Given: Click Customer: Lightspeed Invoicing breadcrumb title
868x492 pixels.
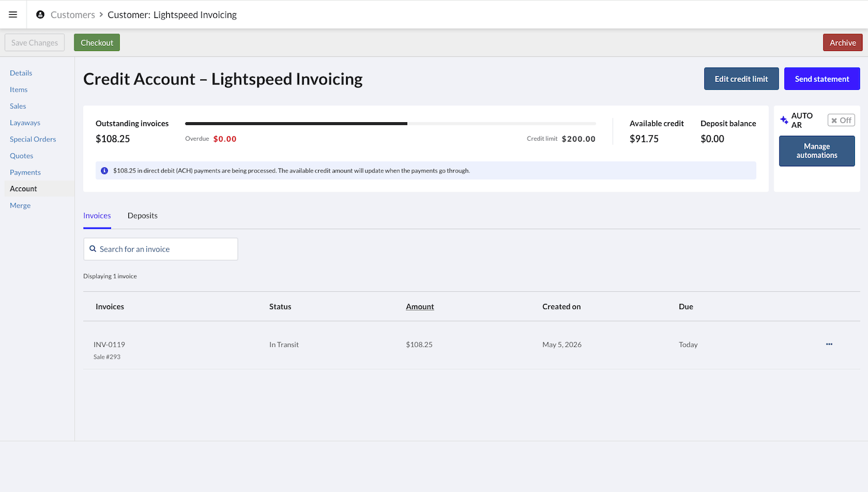Looking at the screenshot, I should click(172, 14).
